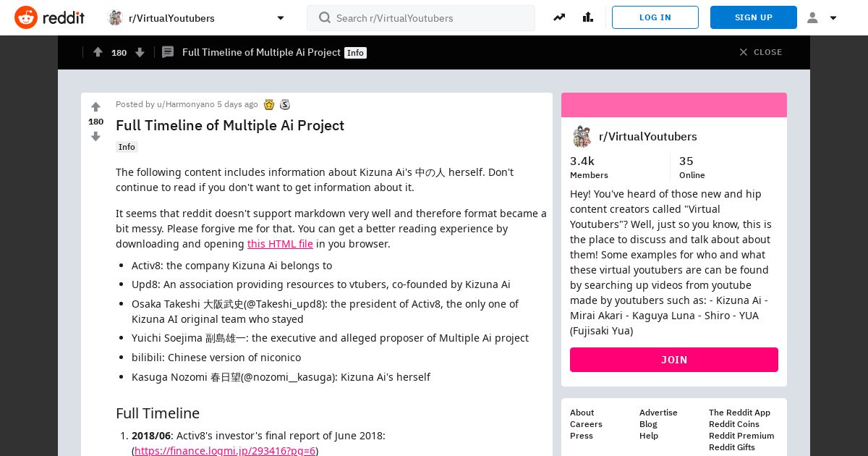Select the '35' online count

coord(686,161)
